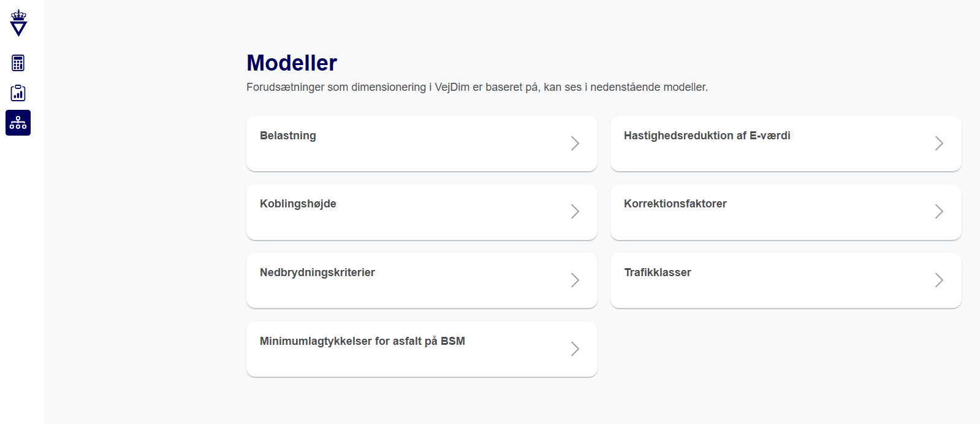Select the models hierarchy sidebar icon
The width and height of the screenshot is (980, 424).
pyautogui.click(x=18, y=123)
